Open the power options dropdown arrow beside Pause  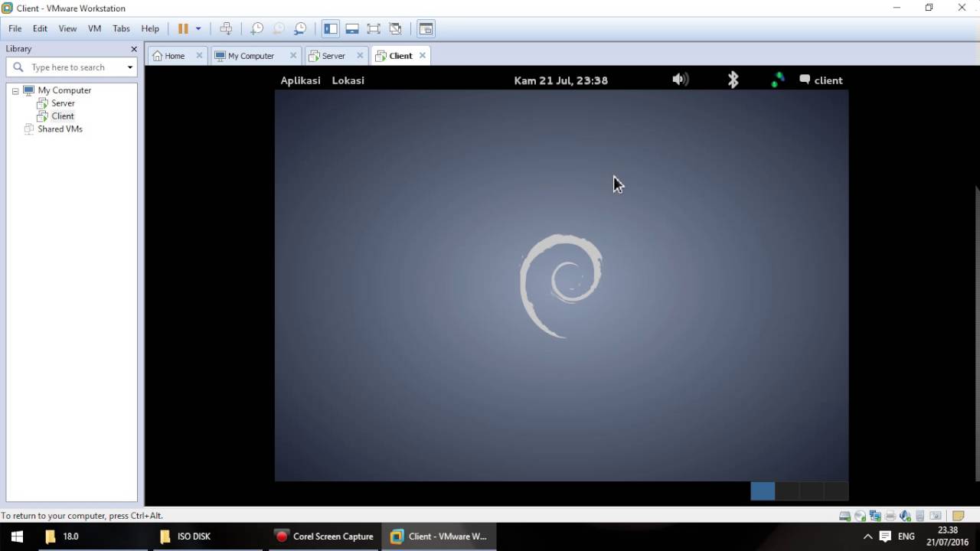(198, 28)
